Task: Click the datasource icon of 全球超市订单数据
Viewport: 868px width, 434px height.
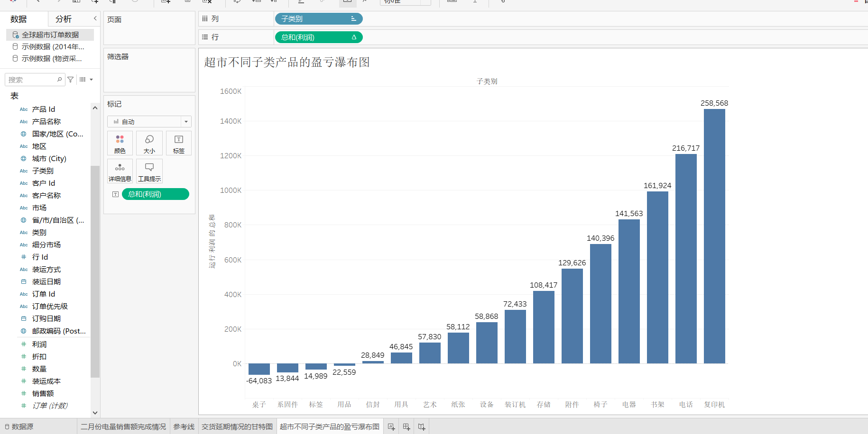Action: point(16,35)
